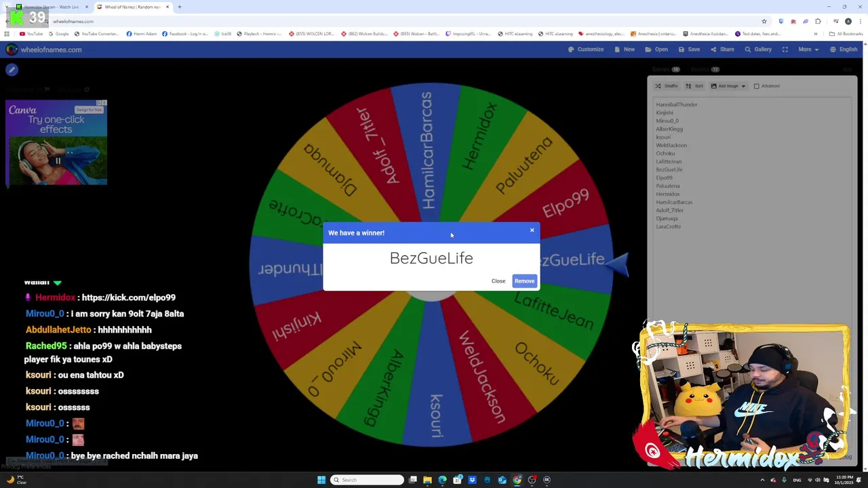
Task: Click entry HannibalThunder in the entries list
Action: pyautogui.click(x=676, y=104)
